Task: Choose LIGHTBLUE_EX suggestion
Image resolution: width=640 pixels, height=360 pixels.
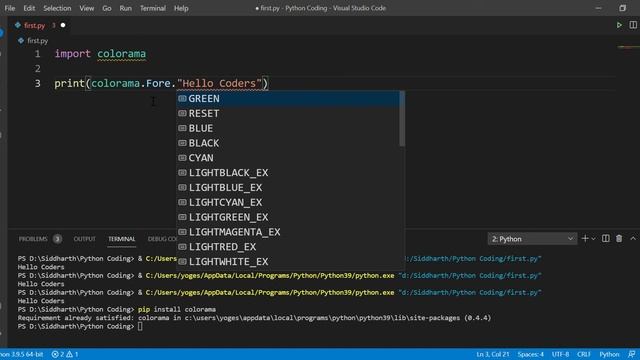Action: pos(288,187)
